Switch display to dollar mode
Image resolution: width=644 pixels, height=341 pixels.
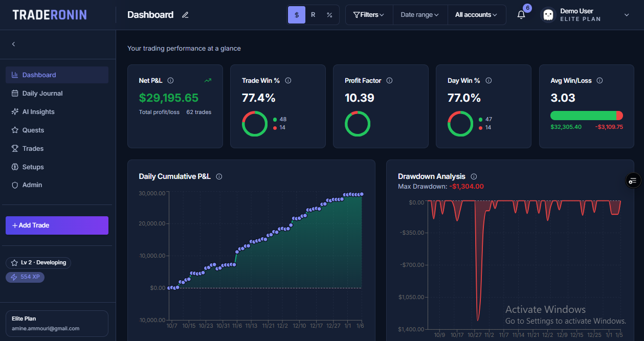pos(297,15)
